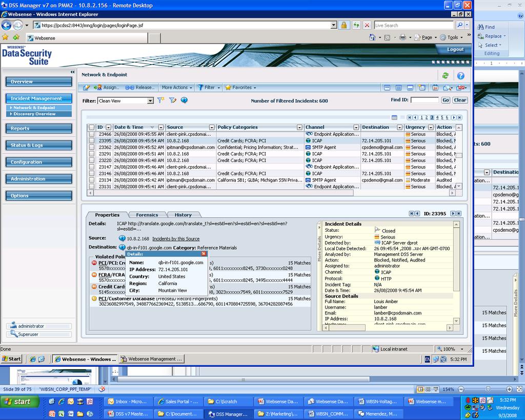Open the Overview section in sidebar

pyautogui.click(x=39, y=82)
